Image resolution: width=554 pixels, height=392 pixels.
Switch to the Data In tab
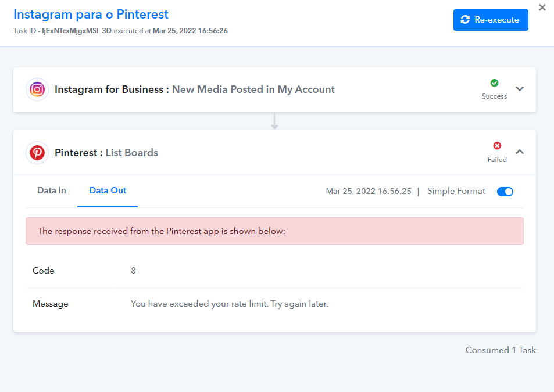coord(52,190)
